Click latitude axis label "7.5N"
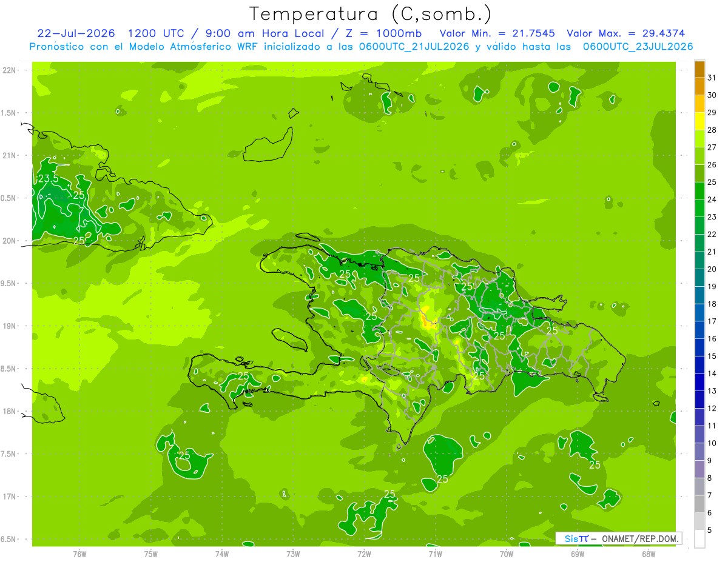Screen dimensions: 728x562 (x=8, y=454)
